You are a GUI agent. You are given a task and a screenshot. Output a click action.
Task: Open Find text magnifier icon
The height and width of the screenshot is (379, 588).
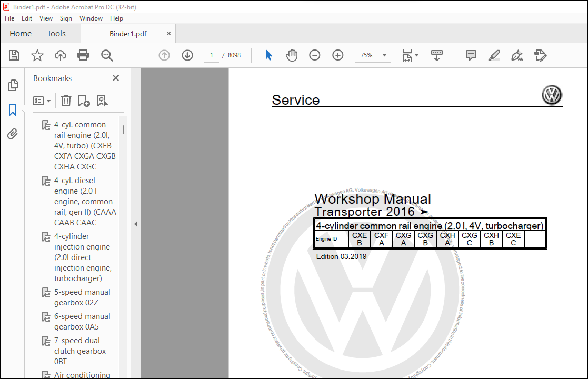pyautogui.click(x=107, y=55)
